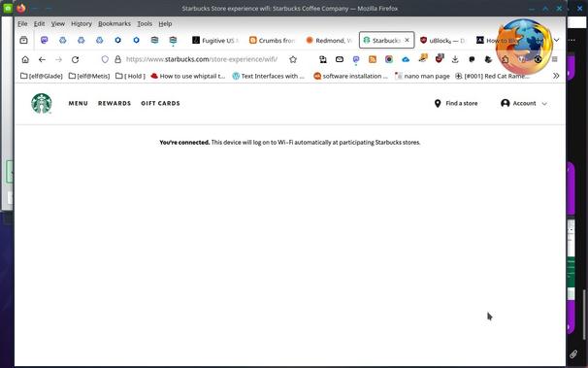Screen dimensions: 588x368
Task: View site security via the padlock
Action: tap(117, 59)
